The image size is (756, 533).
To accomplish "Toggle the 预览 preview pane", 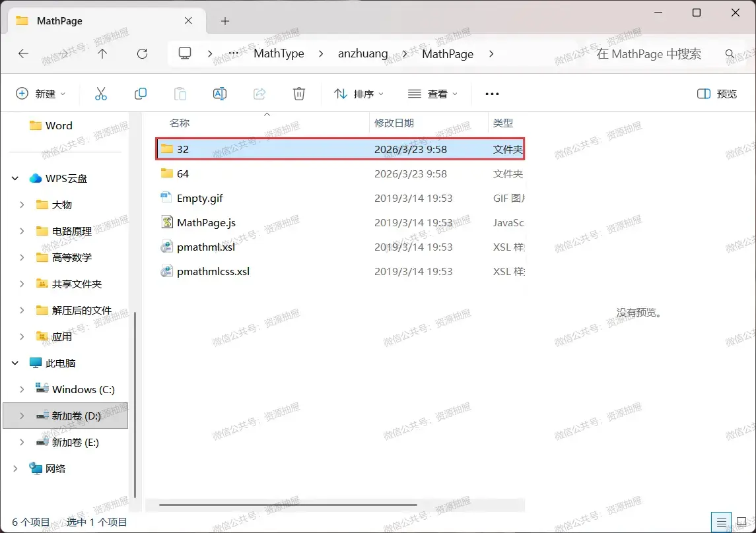I will coord(717,94).
